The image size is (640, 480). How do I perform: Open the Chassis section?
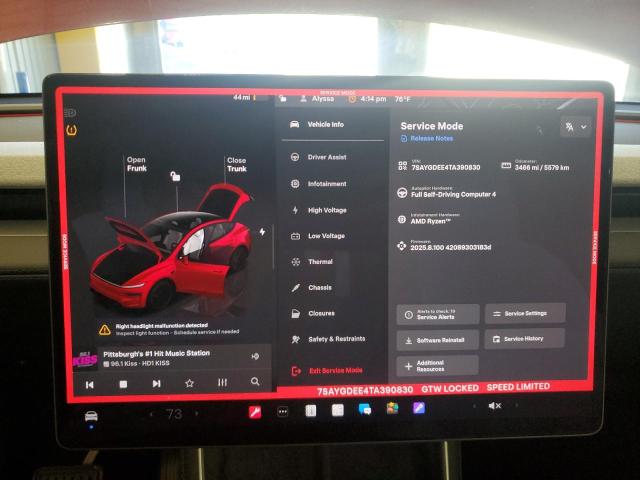pyautogui.click(x=311, y=287)
